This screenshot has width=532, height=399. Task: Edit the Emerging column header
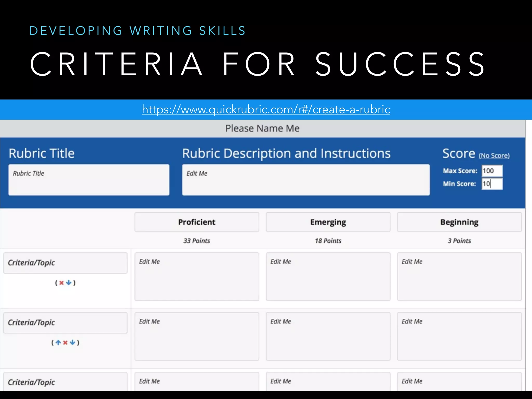click(x=328, y=222)
